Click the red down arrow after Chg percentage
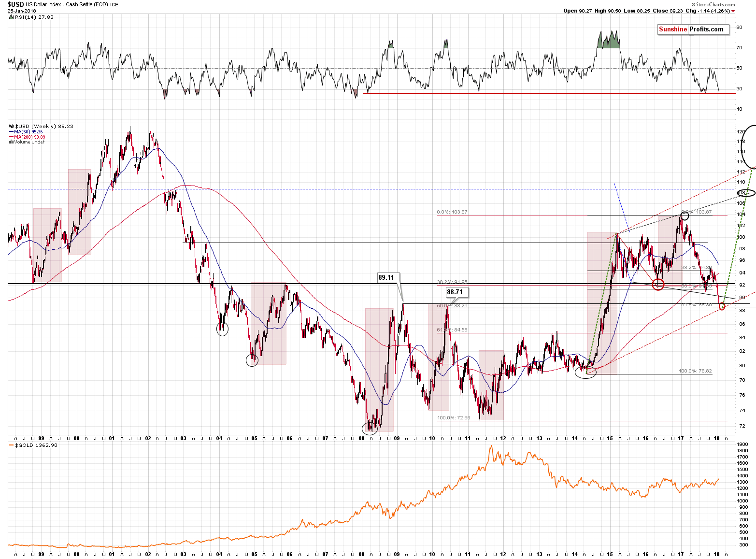Screen dimensions: 756x559 (x=733, y=11)
